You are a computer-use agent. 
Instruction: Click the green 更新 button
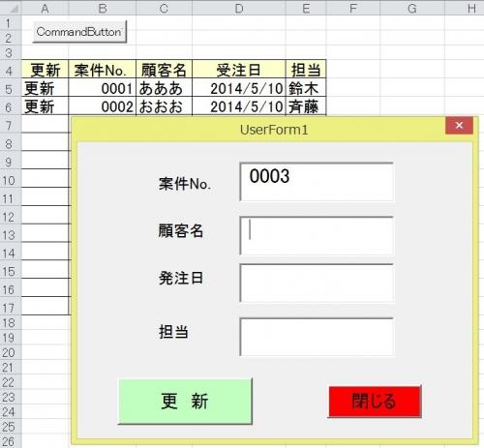pyautogui.click(x=185, y=402)
